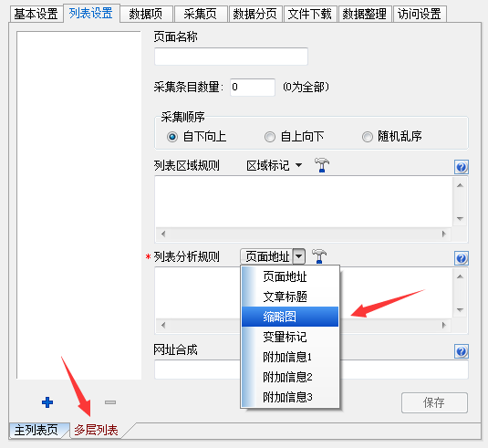
Task: Remove the list page with the minus icon
Action: tap(110, 402)
